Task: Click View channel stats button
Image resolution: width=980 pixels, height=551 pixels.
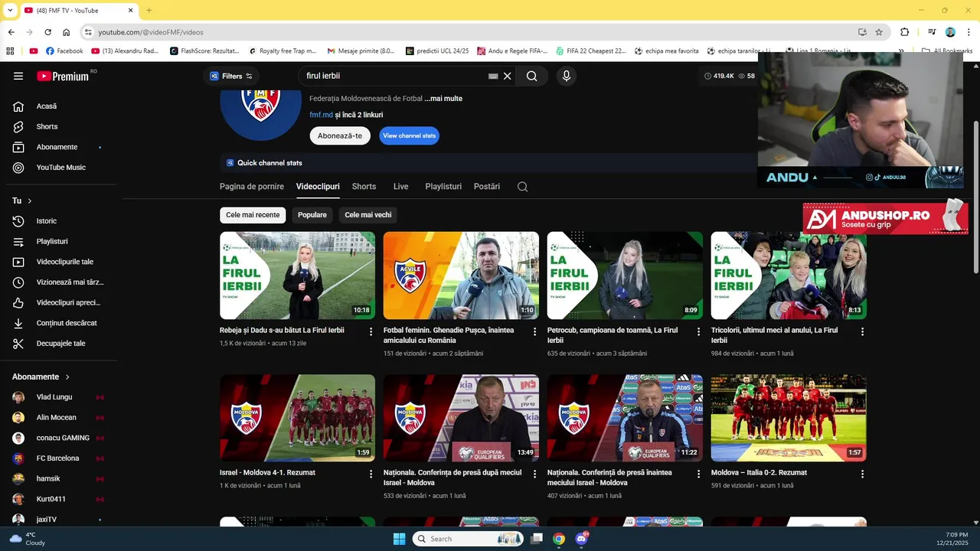Action: tap(410, 135)
